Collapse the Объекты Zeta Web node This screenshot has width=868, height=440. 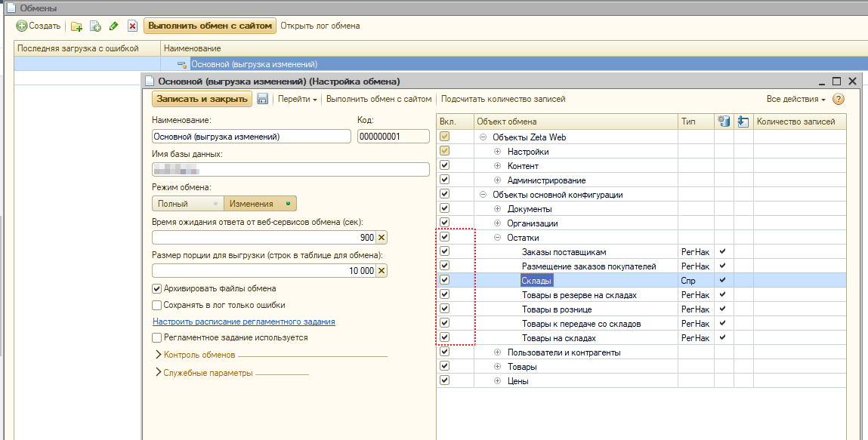coord(483,137)
